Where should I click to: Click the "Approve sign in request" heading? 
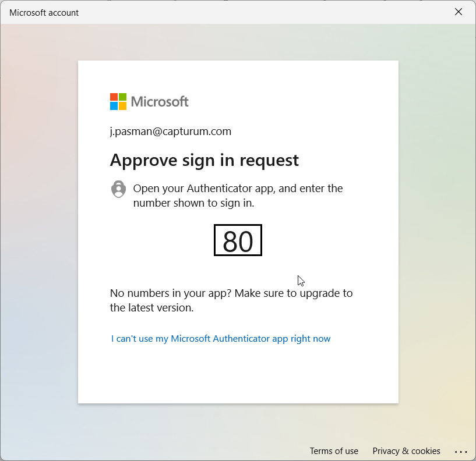204,160
